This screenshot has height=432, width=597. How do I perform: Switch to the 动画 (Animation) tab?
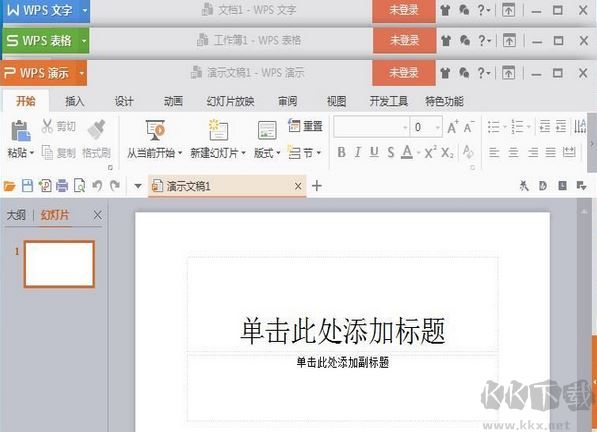pos(173,101)
